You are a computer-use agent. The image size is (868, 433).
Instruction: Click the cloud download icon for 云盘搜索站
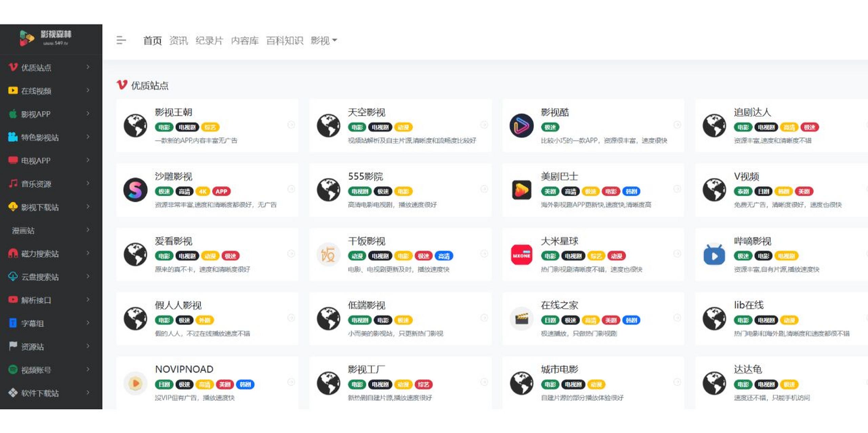tap(13, 277)
